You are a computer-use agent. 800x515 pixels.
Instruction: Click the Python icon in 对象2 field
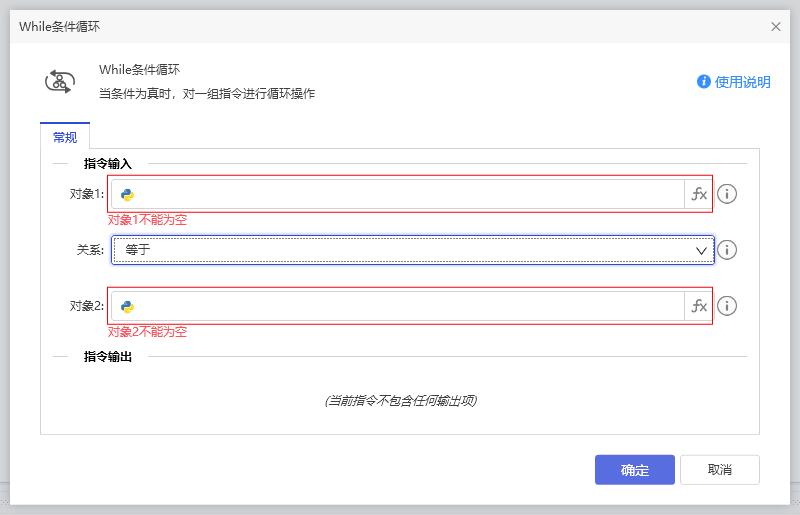click(x=127, y=306)
